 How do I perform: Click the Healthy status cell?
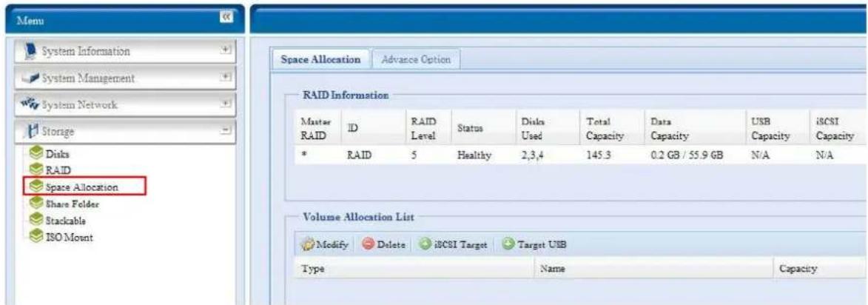tap(474, 157)
